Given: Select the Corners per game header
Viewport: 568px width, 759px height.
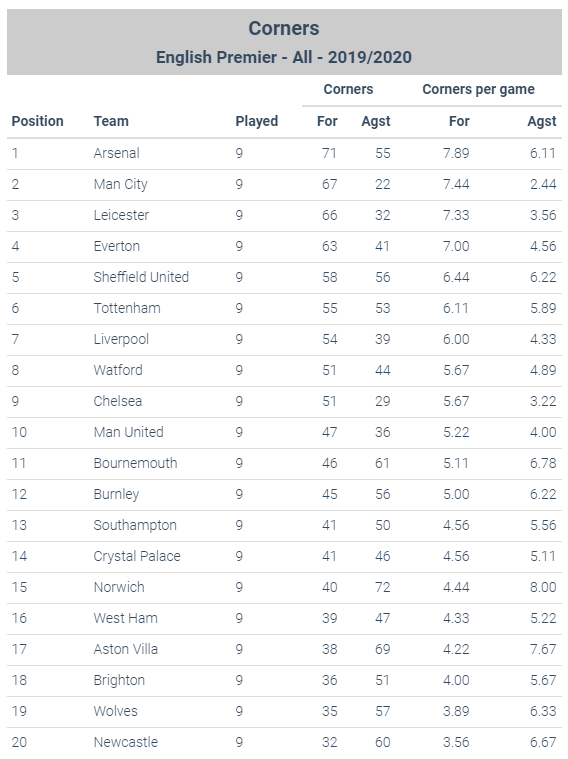Looking at the screenshot, I should (x=478, y=90).
